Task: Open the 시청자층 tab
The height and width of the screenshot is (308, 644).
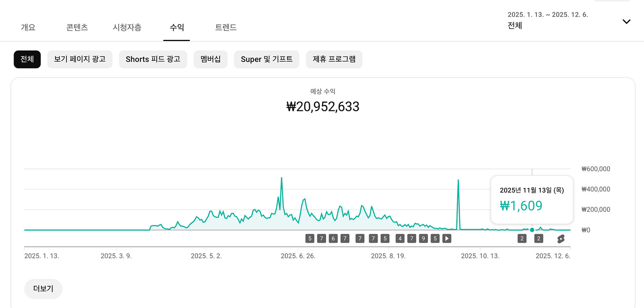Action: 127,28
